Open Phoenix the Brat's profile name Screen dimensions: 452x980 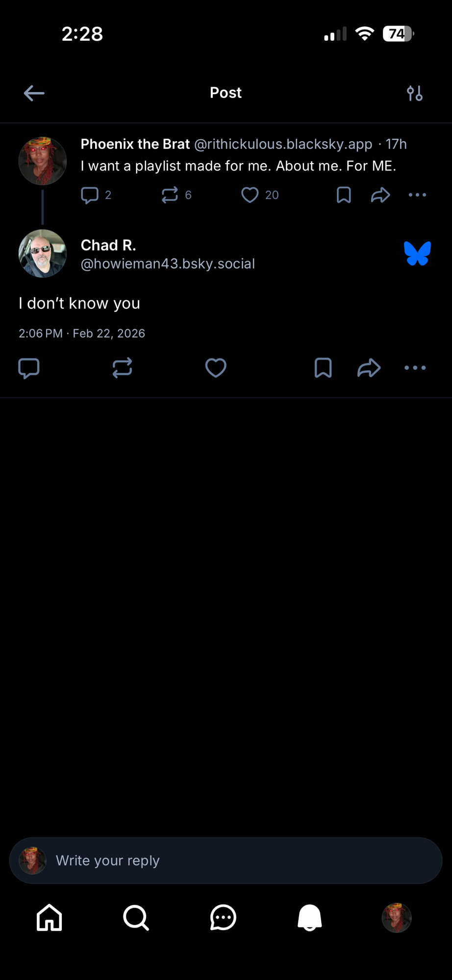coord(135,144)
